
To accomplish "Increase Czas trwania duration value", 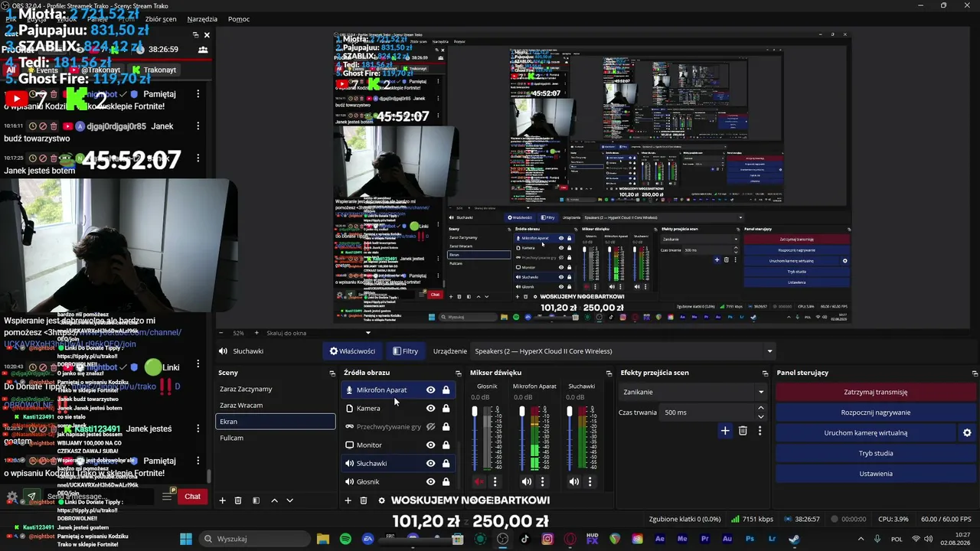I will pyautogui.click(x=760, y=408).
